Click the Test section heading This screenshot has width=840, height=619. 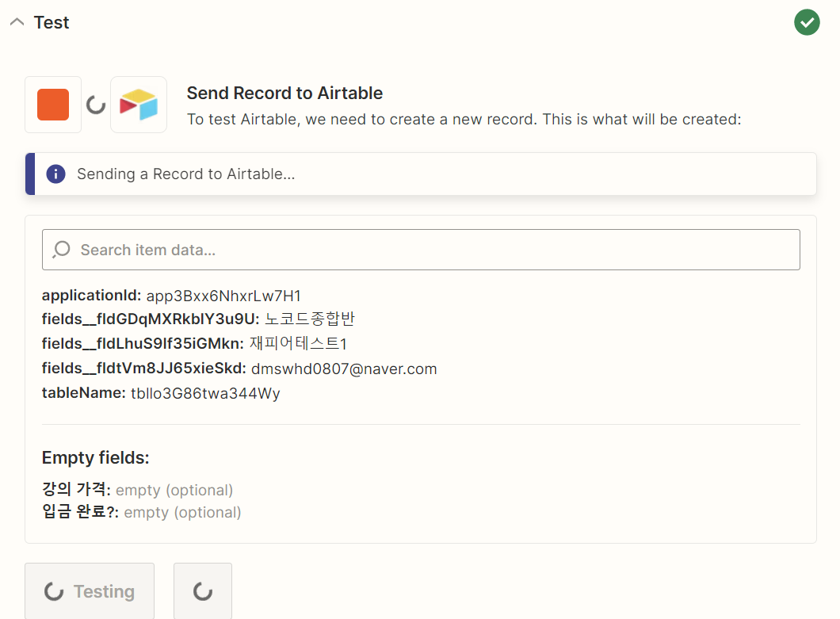[52, 22]
